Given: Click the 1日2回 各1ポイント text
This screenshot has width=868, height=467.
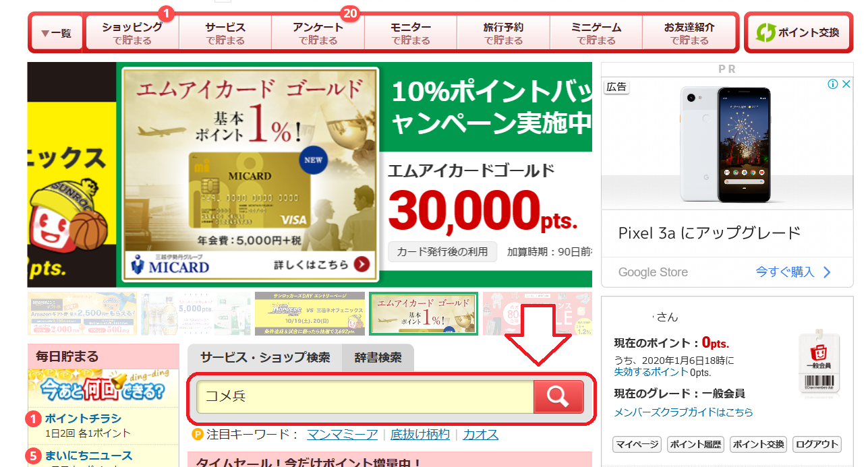Looking at the screenshot, I should coord(88,433).
